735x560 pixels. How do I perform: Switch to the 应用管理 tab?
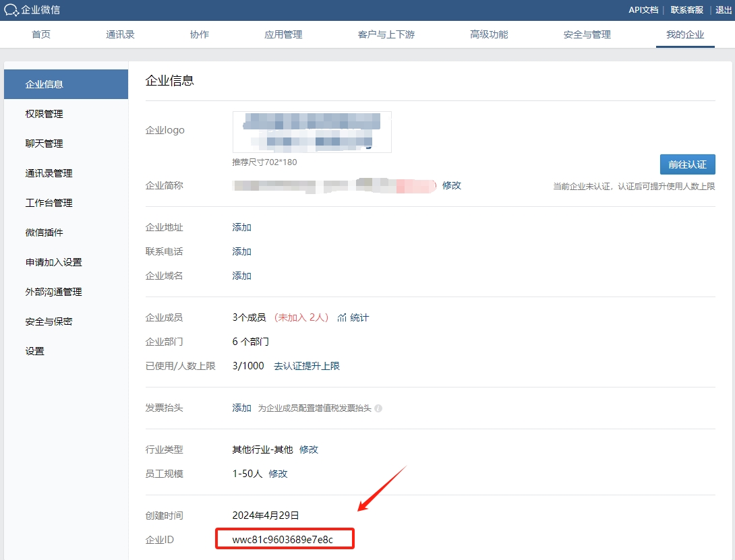pos(283,34)
